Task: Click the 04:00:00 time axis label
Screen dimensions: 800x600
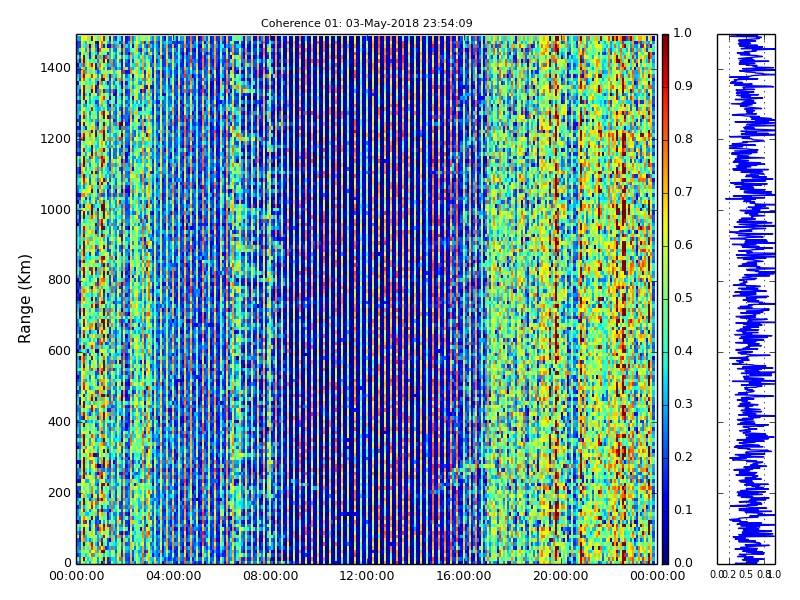Action: [x=173, y=576]
